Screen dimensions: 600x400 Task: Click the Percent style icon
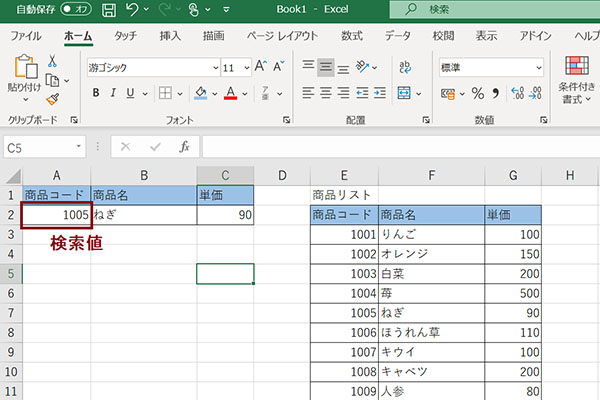point(477,93)
